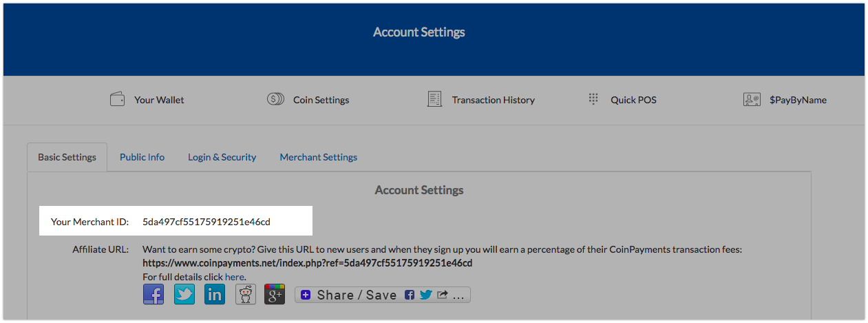Switch to Login & Security tab
Viewport: 868px width, 323px height.
(222, 157)
